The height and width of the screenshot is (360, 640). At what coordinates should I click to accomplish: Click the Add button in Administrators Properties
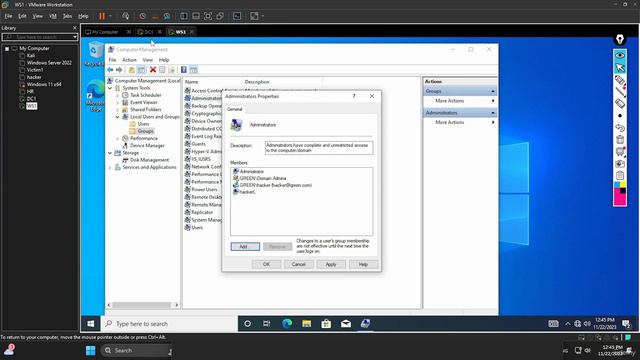tap(245, 247)
